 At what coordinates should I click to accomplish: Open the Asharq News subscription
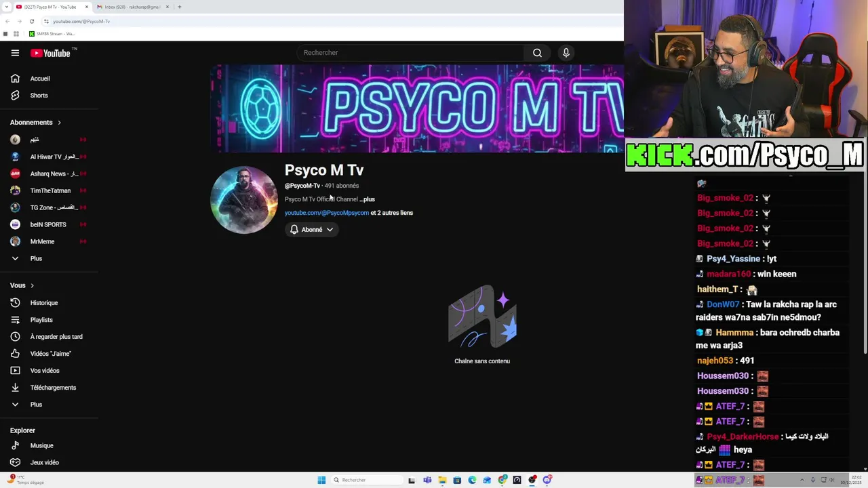(x=47, y=174)
